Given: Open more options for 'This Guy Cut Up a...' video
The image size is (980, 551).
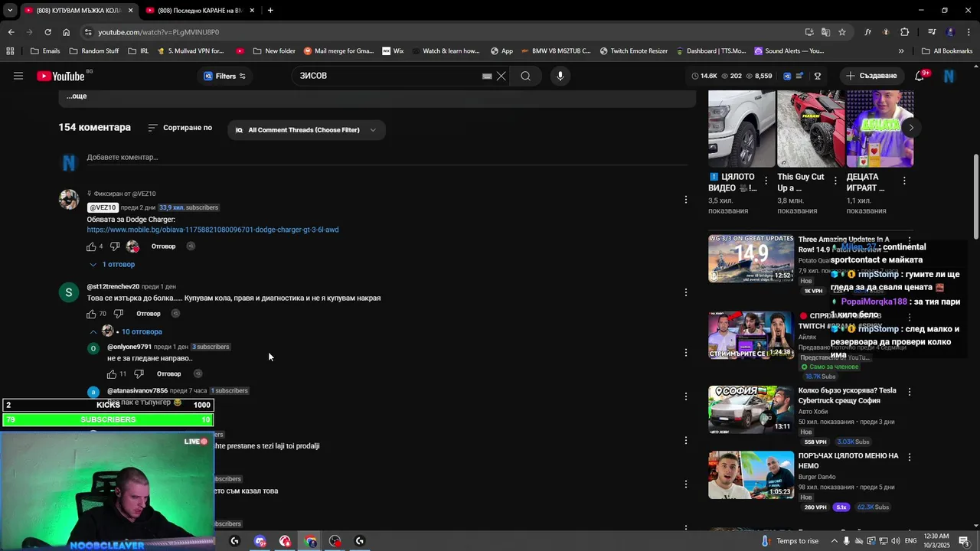Looking at the screenshot, I should [835, 181].
